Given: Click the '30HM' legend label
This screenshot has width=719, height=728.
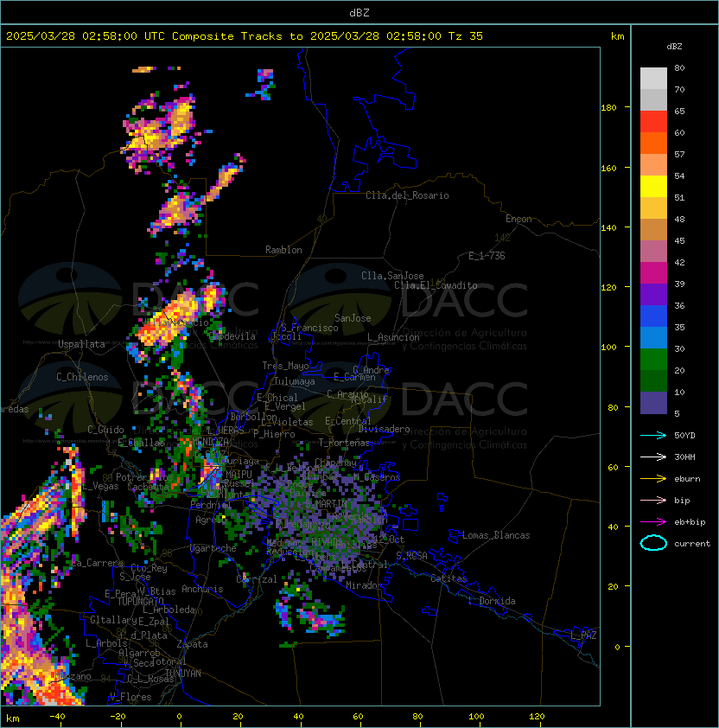Looking at the screenshot, I should tap(684, 457).
